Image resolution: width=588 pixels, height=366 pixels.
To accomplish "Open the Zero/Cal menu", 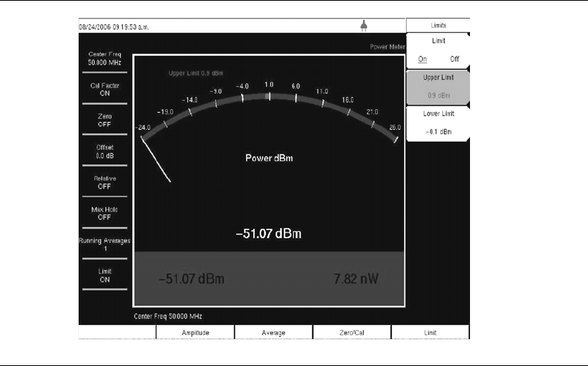I will tap(352, 333).
